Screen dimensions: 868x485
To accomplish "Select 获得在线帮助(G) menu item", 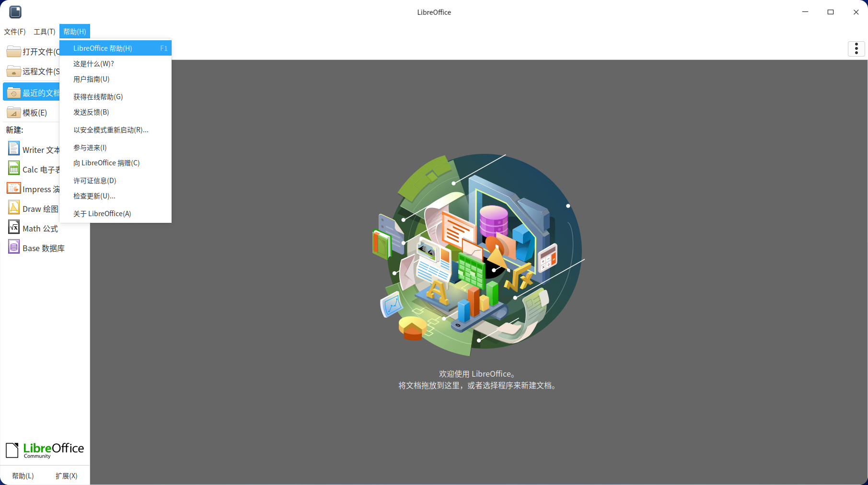I will coord(116,97).
